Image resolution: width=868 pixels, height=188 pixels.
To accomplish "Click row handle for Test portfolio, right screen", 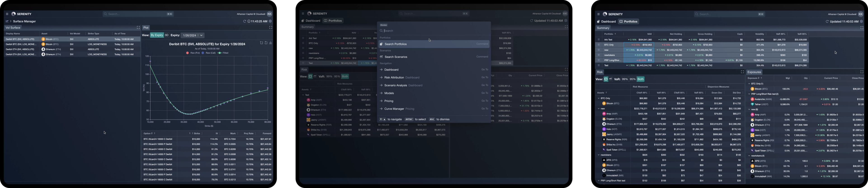I will [x=599, y=65].
